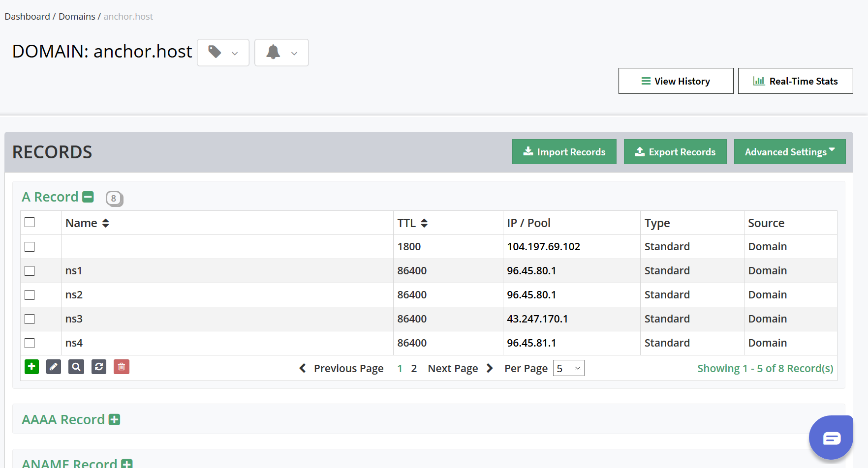Click the Showing 1 - 5 of 8 Record(s) text
Image resolution: width=868 pixels, height=468 pixels.
coord(765,368)
